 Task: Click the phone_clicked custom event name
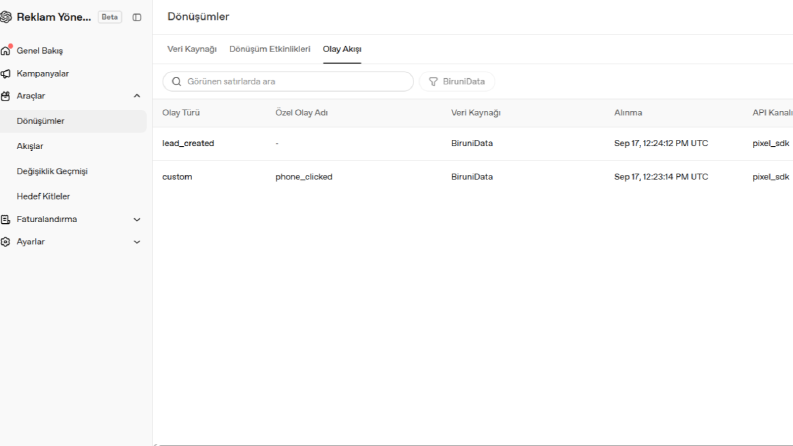click(x=303, y=177)
